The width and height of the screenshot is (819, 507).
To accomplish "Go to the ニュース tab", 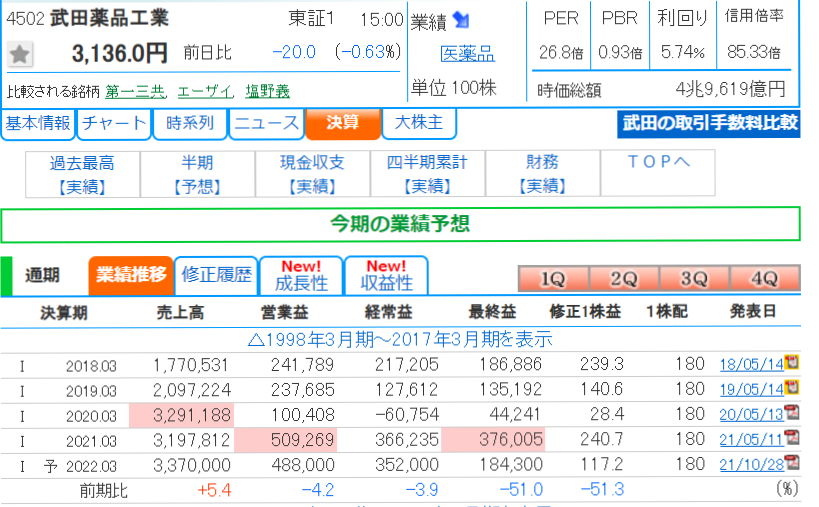I will point(266,124).
